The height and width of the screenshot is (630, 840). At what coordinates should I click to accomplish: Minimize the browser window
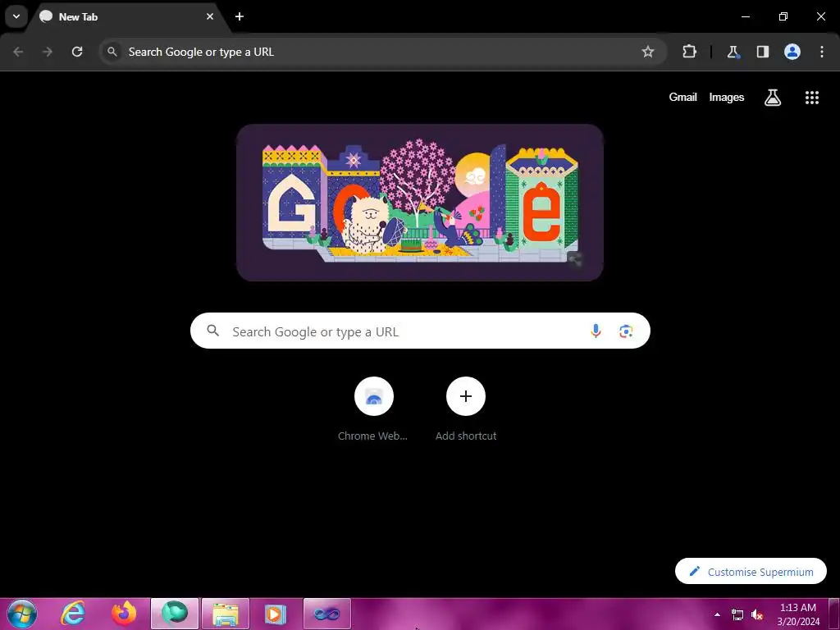click(745, 16)
